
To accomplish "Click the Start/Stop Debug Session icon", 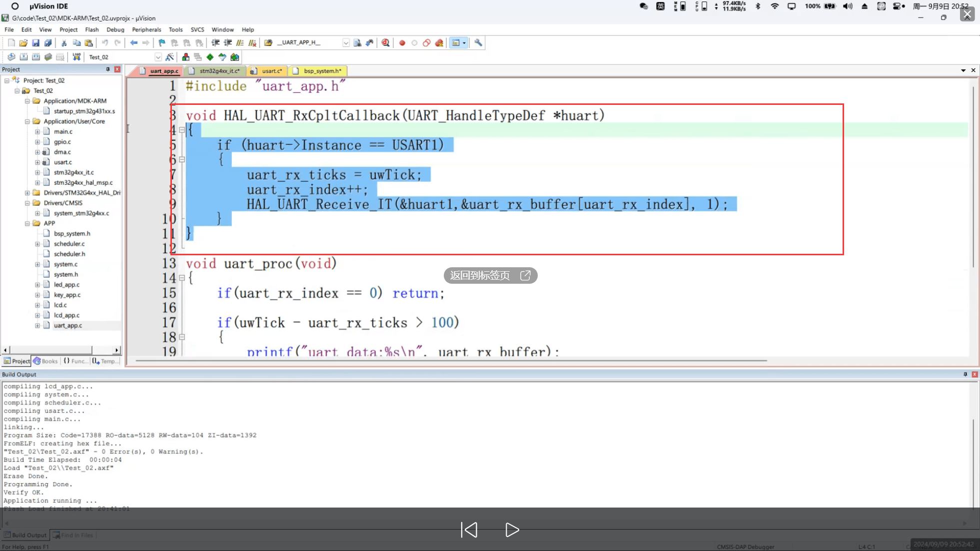I will pos(385,43).
